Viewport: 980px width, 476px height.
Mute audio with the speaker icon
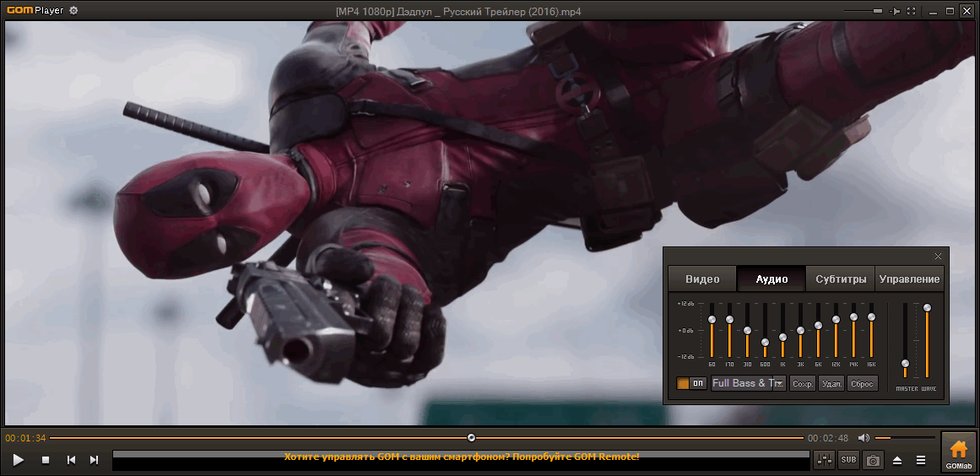click(864, 438)
